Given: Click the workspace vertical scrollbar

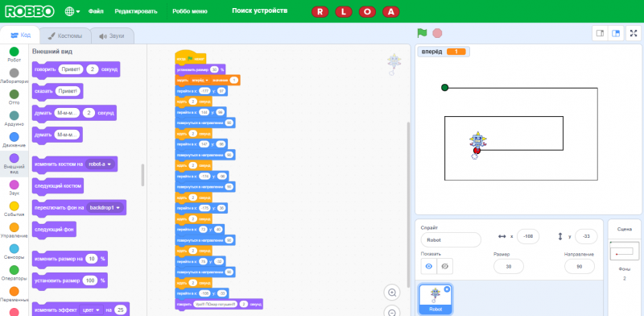Looking at the screenshot, I should (408, 204).
